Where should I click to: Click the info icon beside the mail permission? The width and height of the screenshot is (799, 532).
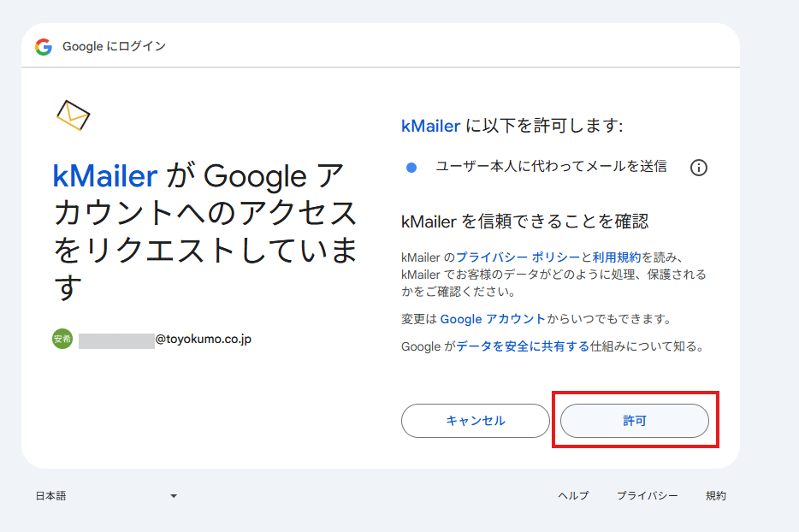[698, 168]
